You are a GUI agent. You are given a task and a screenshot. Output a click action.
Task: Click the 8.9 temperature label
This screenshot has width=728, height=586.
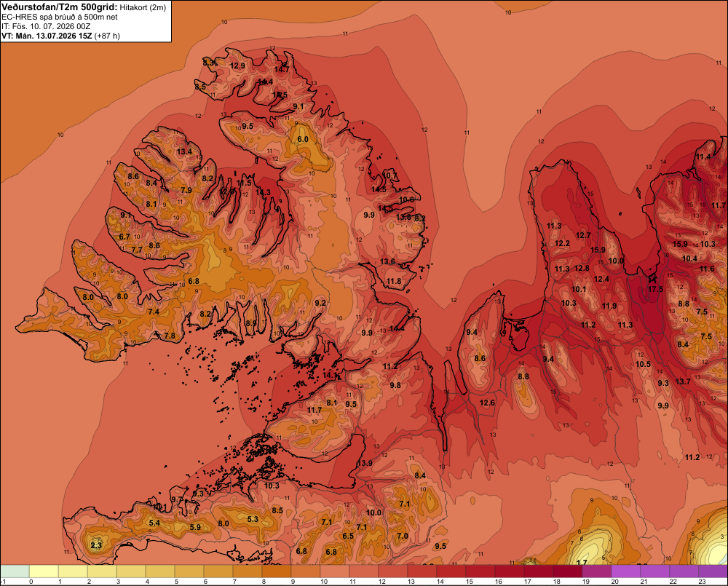point(250,322)
